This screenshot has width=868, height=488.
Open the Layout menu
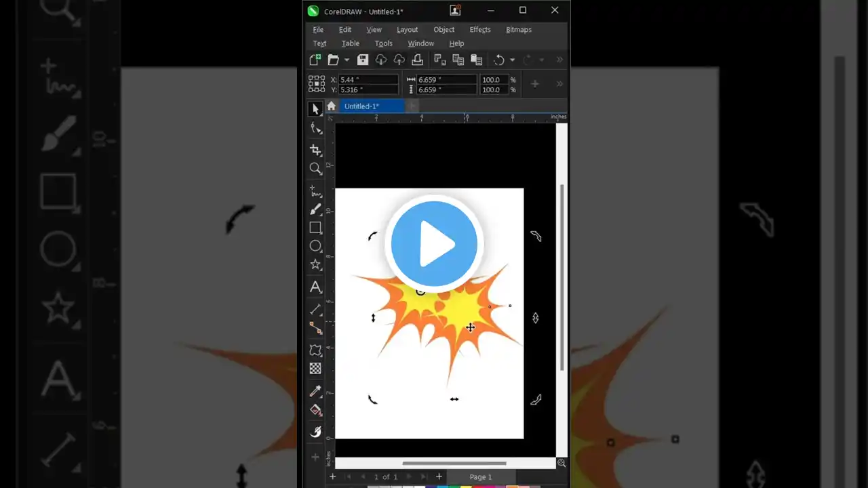[408, 30]
